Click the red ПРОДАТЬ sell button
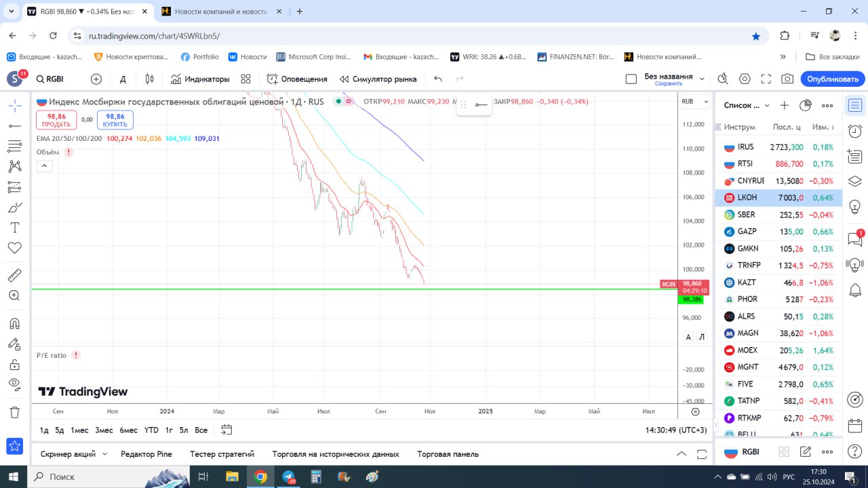Screen dimensions: 868x488 tap(56, 120)
